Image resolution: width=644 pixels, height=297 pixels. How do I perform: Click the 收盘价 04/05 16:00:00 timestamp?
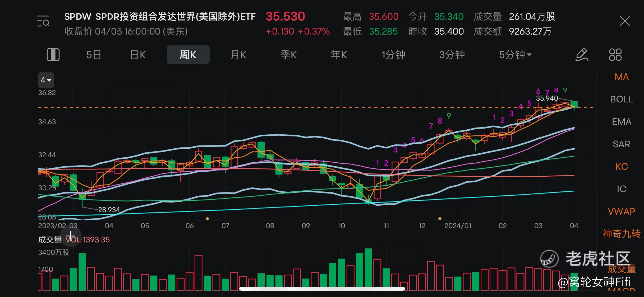pos(126,31)
